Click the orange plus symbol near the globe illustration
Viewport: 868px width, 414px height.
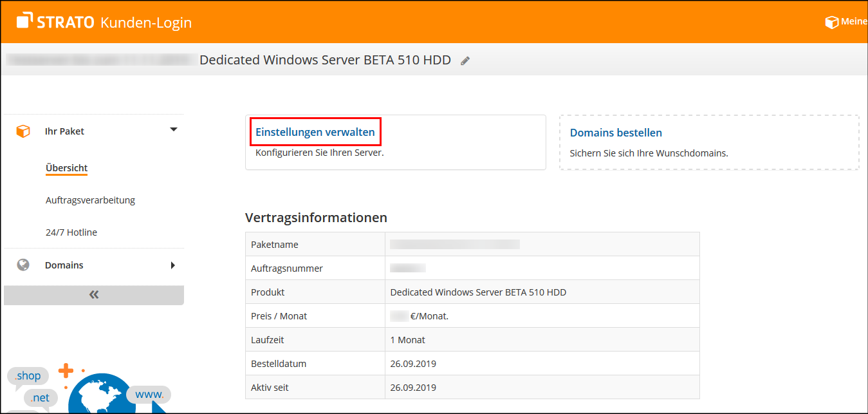coord(65,370)
